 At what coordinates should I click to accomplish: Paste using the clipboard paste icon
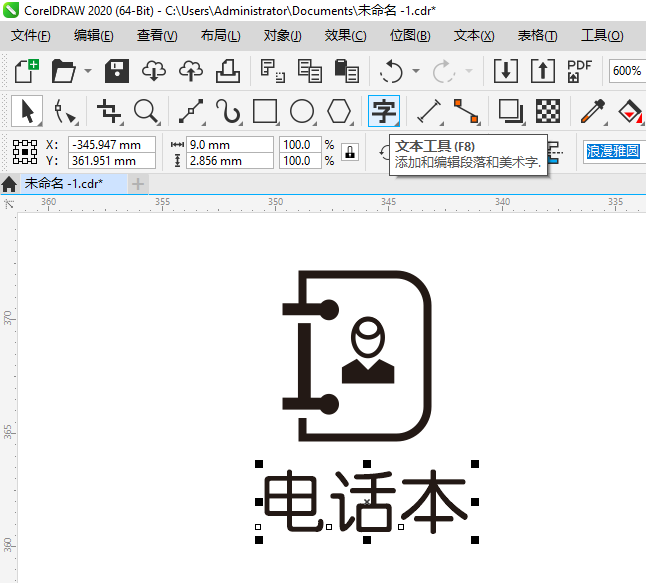pos(346,71)
